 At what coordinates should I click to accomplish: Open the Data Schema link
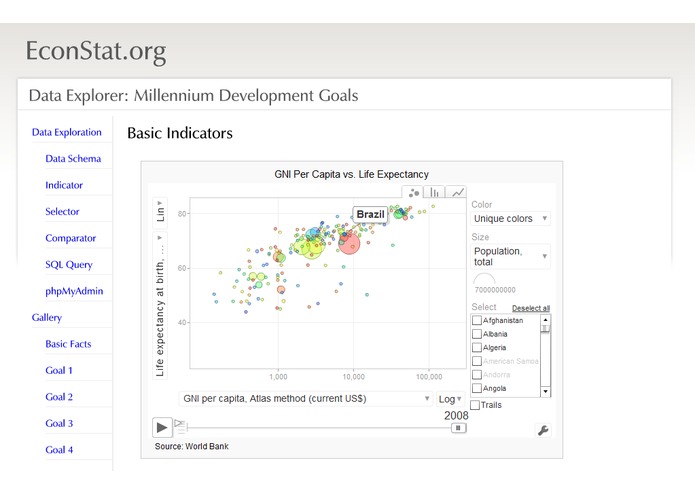click(73, 159)
